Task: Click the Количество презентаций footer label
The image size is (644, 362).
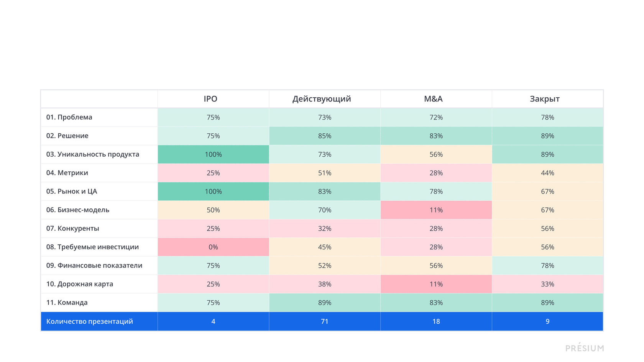Action: point(90,321)
